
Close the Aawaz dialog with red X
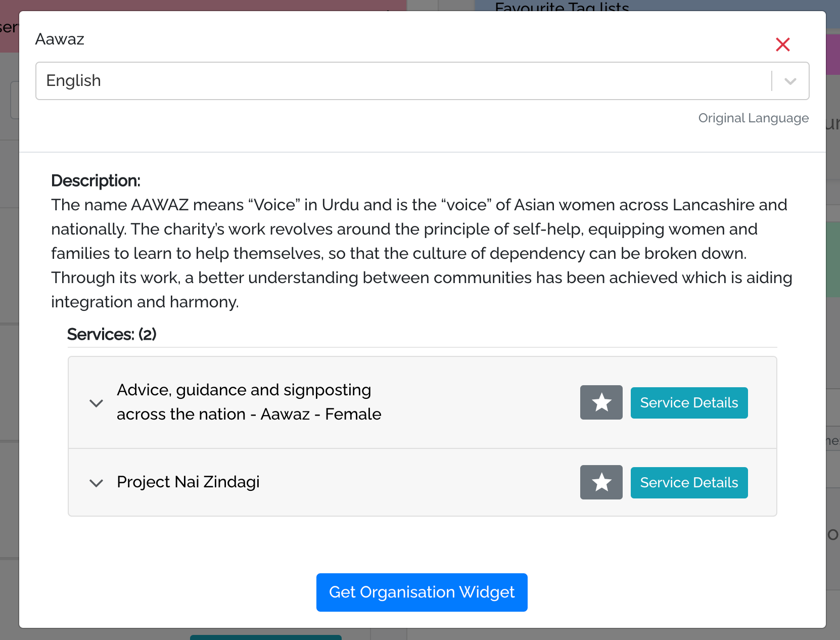click(782, 44)
